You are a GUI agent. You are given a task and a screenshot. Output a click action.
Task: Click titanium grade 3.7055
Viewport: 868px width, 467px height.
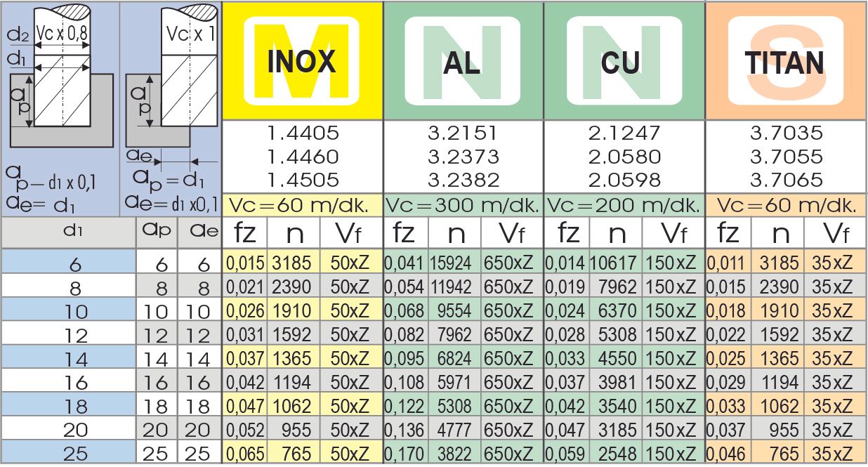tap(786, 156)
